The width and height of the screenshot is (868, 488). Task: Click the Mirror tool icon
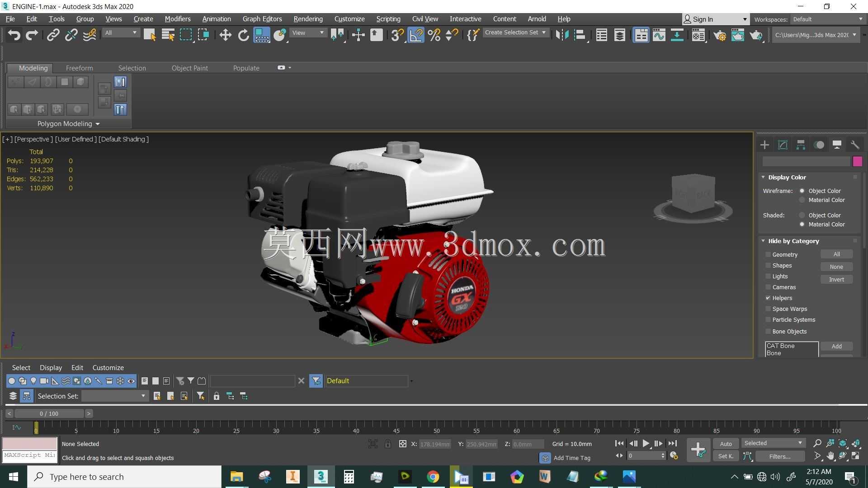click(562, 35)
